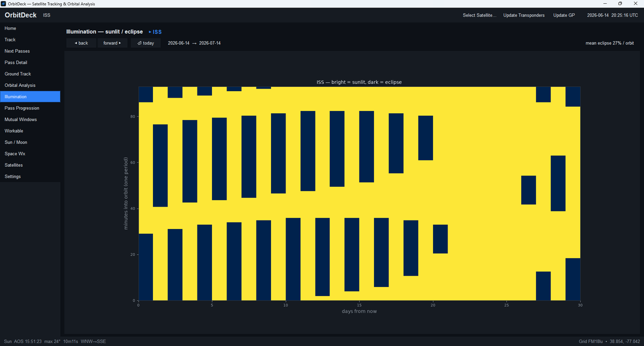Restore down the OrbitDeck window
Image resolution: width=644 pixels, height=346 pixels.
[x=620, y=4]
